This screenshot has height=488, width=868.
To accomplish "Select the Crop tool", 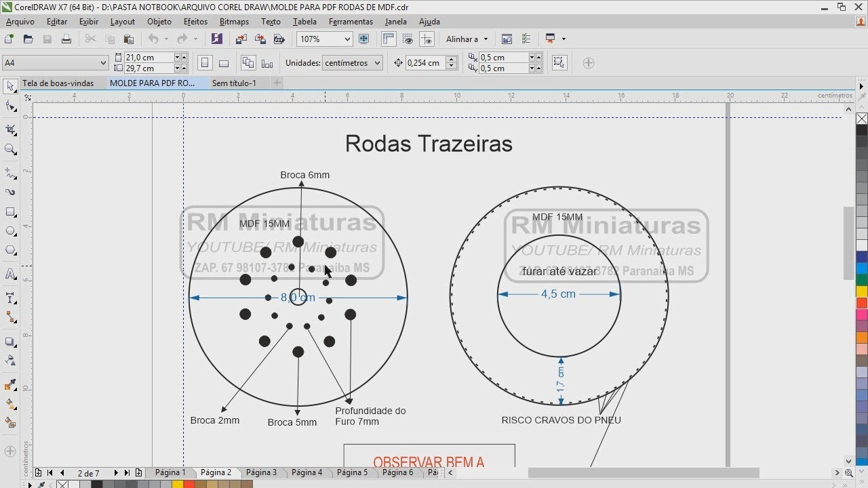I will [x=10, y=129].
